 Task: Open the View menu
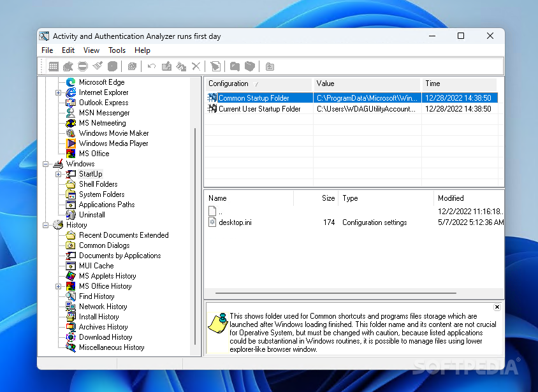click(x=91, y=50)
